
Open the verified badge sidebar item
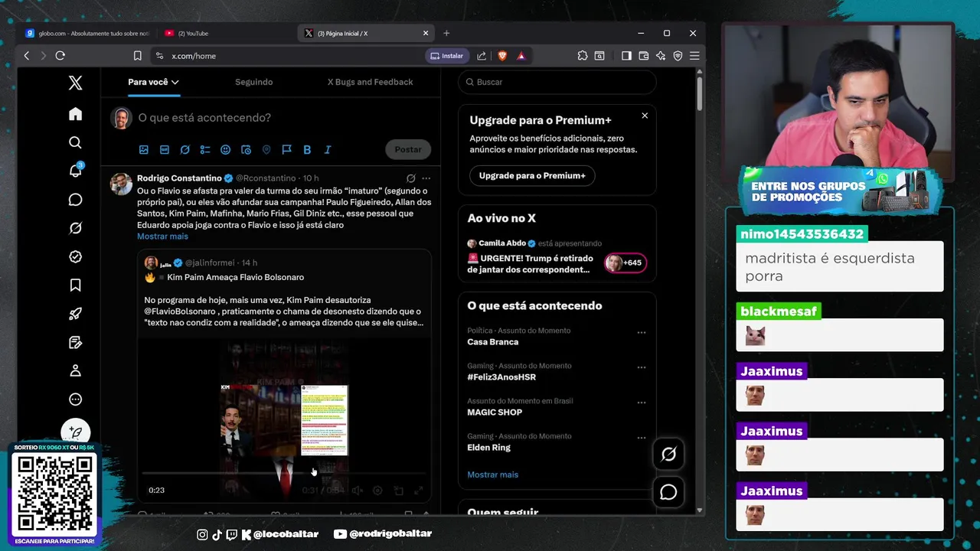coord(75,256)
